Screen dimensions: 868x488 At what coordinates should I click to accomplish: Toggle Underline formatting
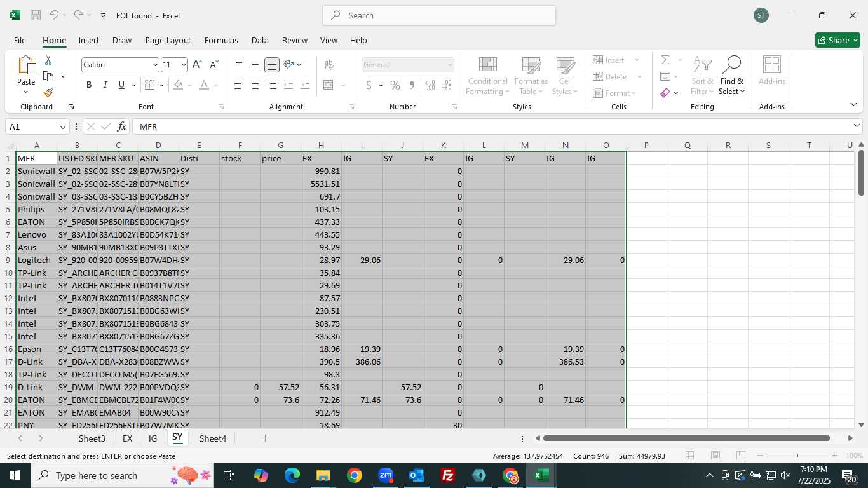[x=121, y=85]
